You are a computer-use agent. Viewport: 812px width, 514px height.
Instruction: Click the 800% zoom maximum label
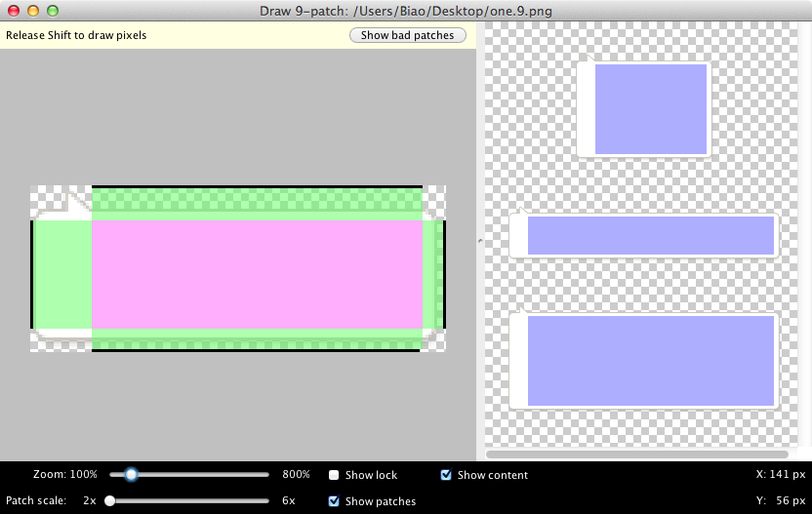point(297,474)
